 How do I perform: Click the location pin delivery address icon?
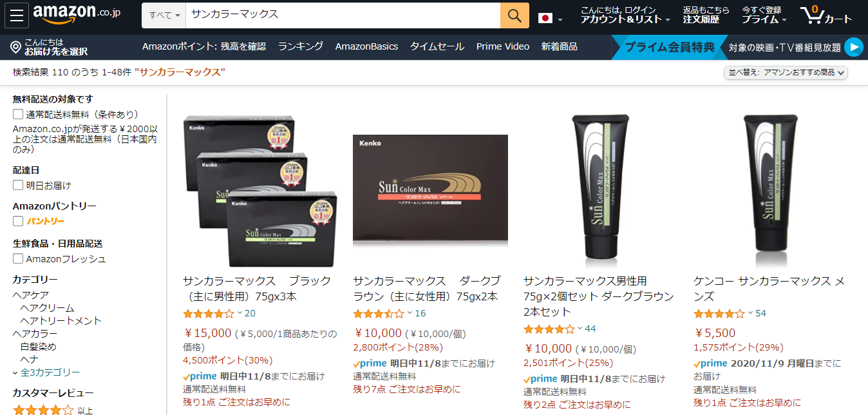(16, 47)
